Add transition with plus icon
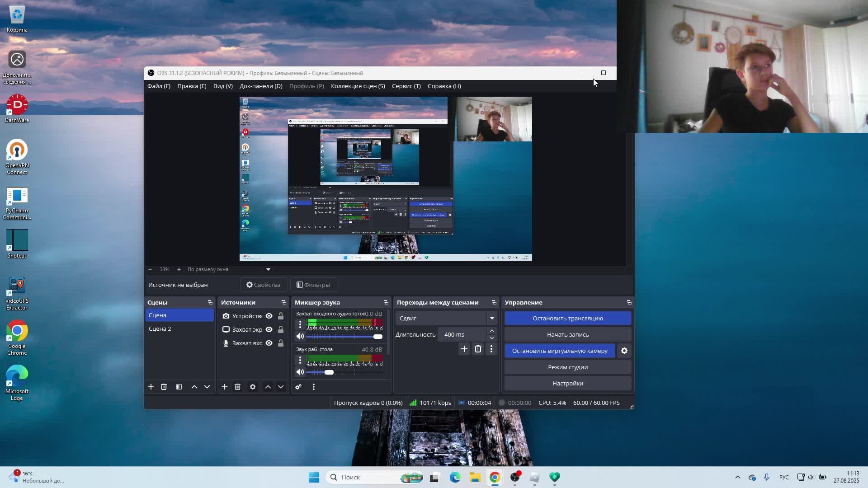This screenshot has width=868, height=488. point(464,349)
